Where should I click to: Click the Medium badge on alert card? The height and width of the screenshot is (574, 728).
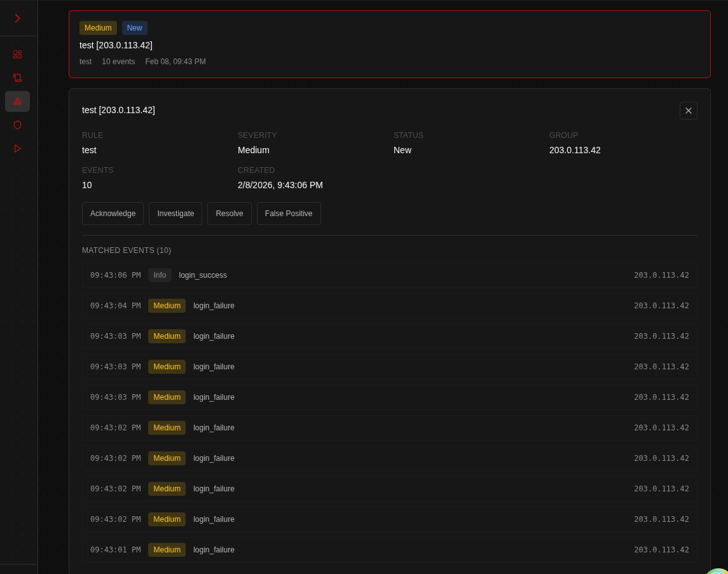[98, 28]
